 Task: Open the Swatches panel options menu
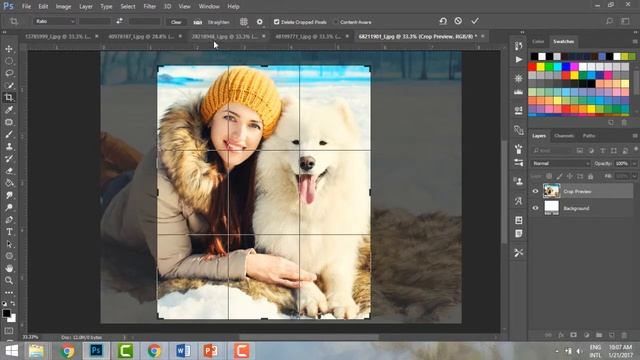tap(635, 42)
